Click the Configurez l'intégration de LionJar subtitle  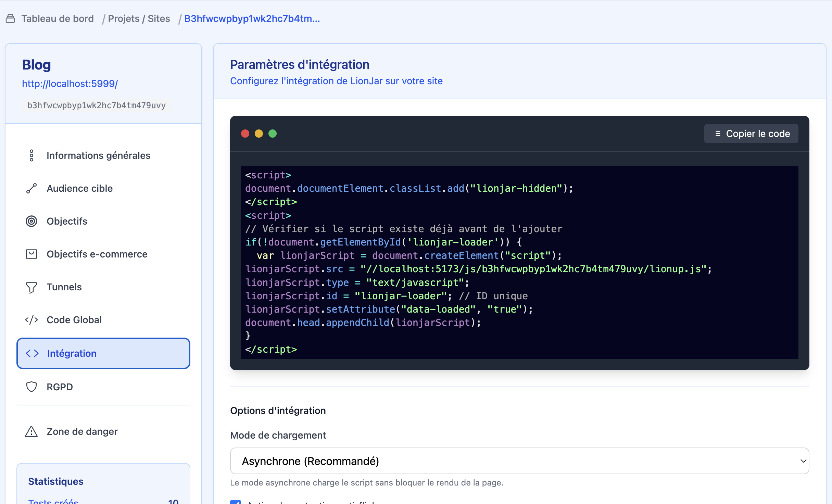coord(336,81)
